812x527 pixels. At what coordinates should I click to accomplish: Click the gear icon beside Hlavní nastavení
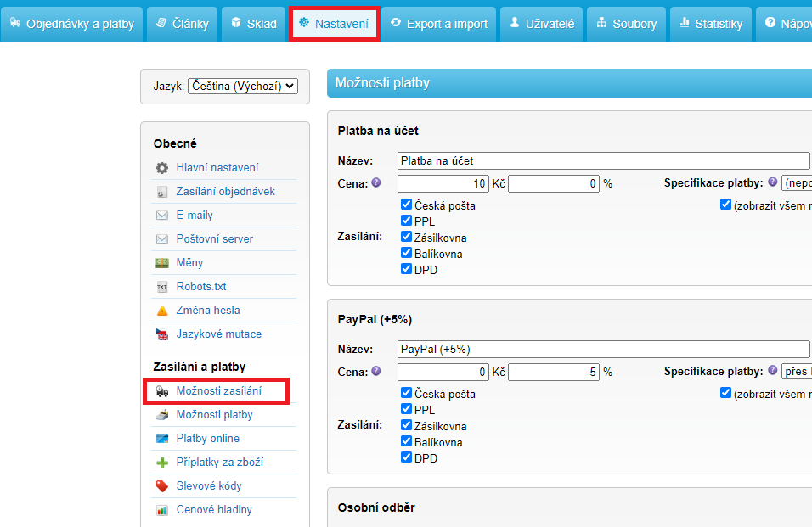click(x=162, y=168)
